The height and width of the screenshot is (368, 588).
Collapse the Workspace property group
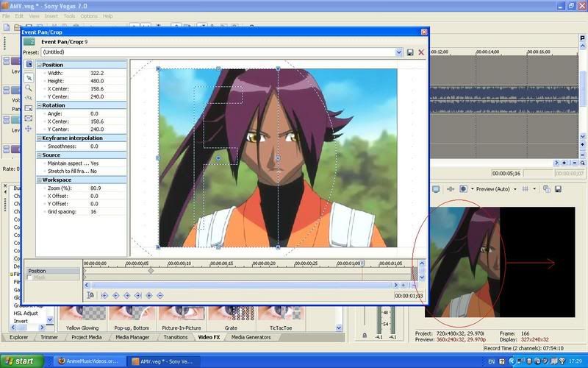(x=39, y=180)
